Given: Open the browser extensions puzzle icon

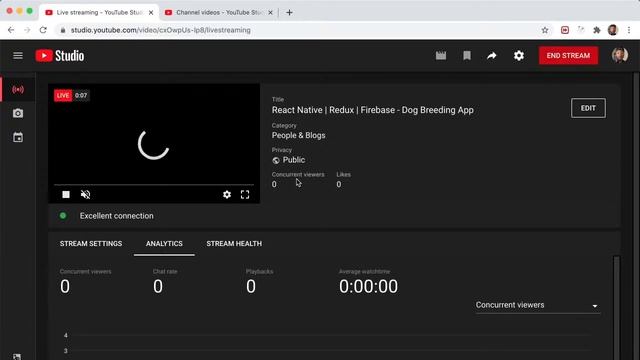Looking at the screenshot, I should (x=597, y=30).
